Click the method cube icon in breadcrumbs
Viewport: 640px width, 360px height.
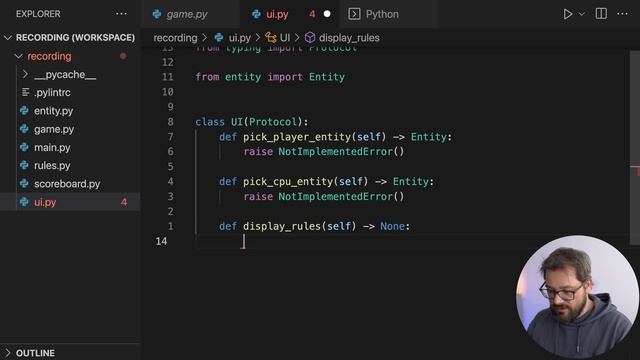click(310, 38)
